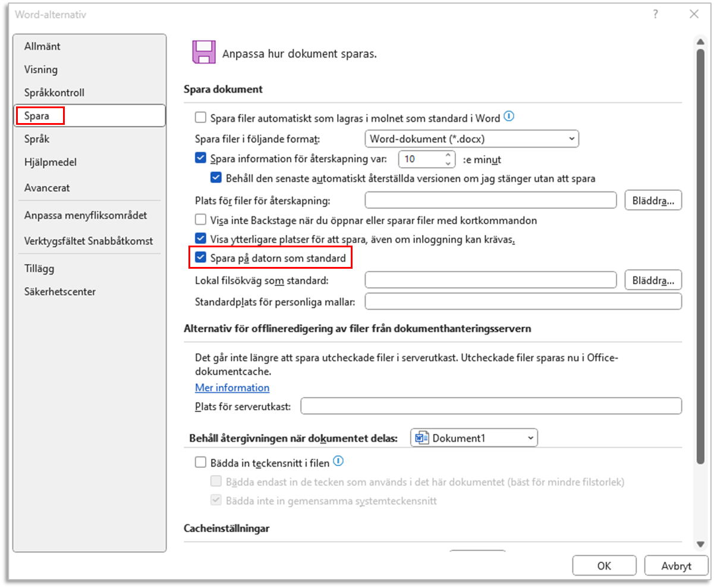Check Visa inte Backstage option

tap(201, 221)
